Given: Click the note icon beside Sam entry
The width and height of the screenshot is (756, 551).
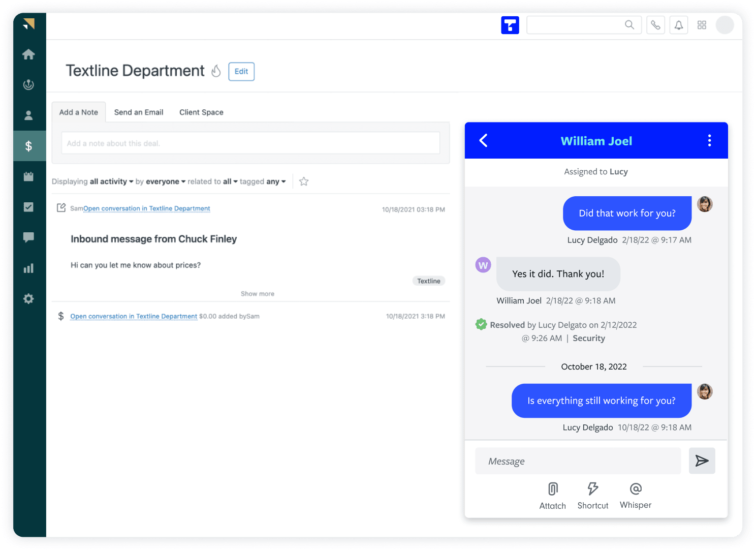Looking at the screenshot, I should click(x=61, y=208).
